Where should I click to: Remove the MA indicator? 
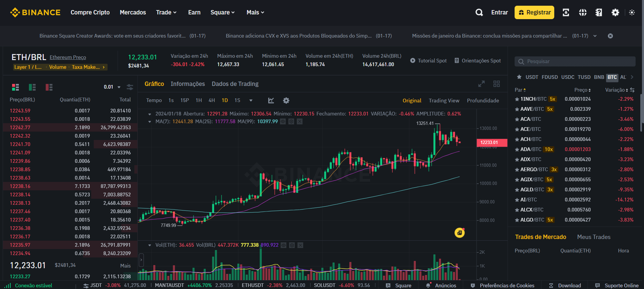(300, 122)
